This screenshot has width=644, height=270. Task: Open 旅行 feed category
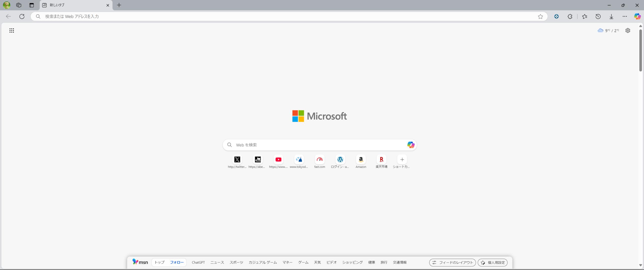[384, 262]
